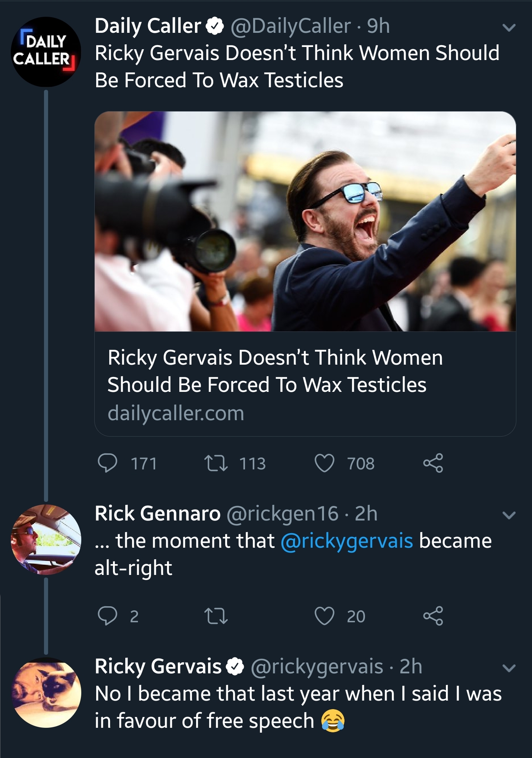Click the @rickygervais mention link
This screenshot has width=532, height=758.
pyautogui.click(x=346, y=541)
